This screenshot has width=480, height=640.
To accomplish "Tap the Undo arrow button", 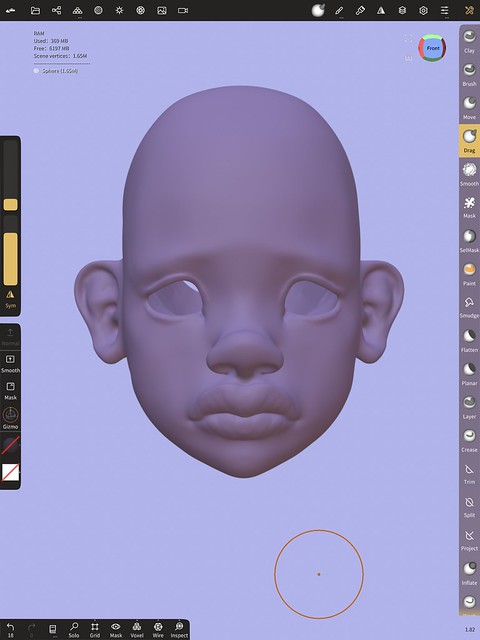I will (10, 629).
